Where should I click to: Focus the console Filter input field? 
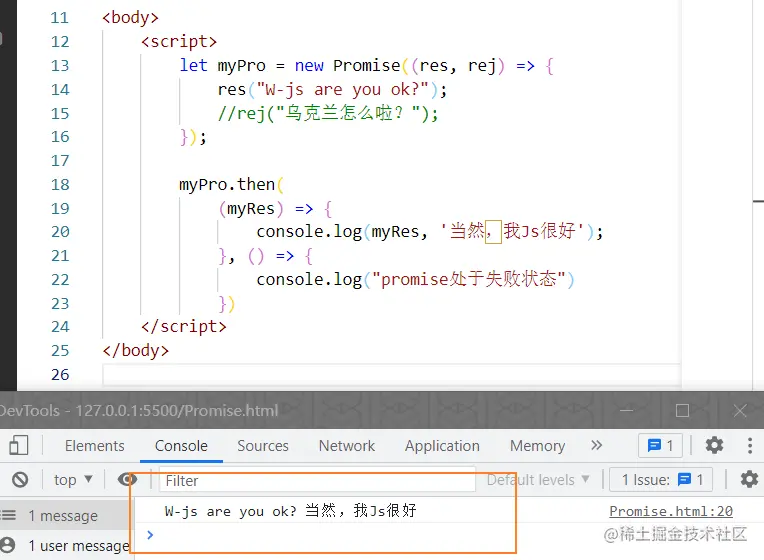click(317, 481)
